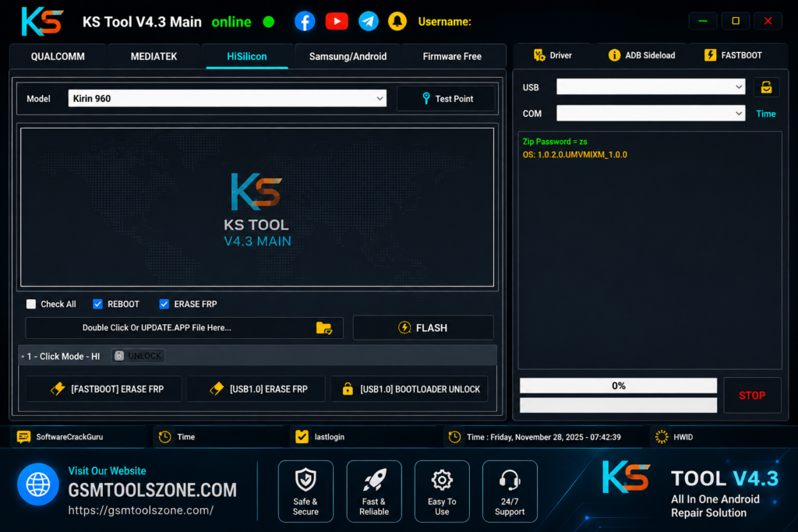Screen dimensions: 798x532
Task: Open the Samsung/Android tab
Action: pyautogui.click(x=348, y=56)
